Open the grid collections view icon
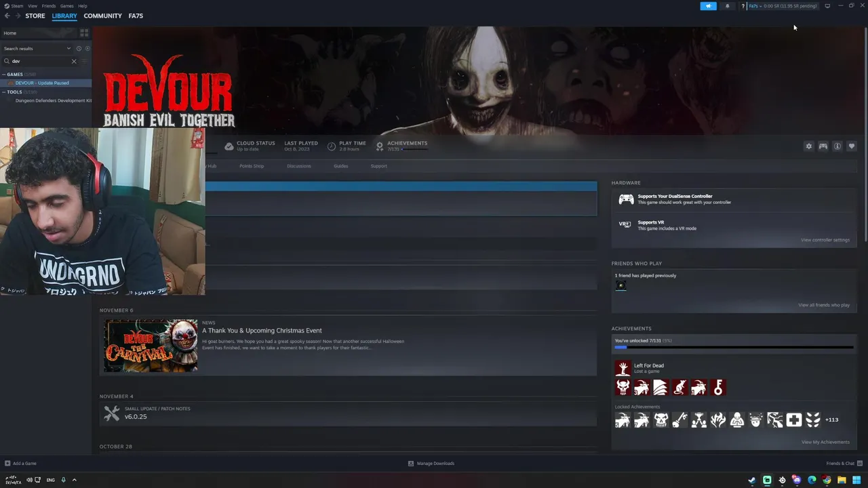The width and height of the screenshot is (868, 488). (x=84, y=33)
